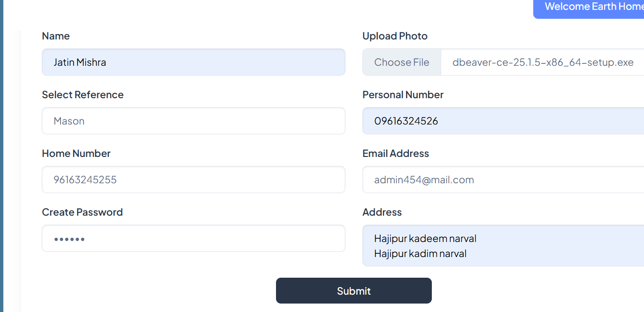This screenshot has width=644, height=312.
Task: Click the Name field containing Jatin Mishra
Action: point(193,62)
